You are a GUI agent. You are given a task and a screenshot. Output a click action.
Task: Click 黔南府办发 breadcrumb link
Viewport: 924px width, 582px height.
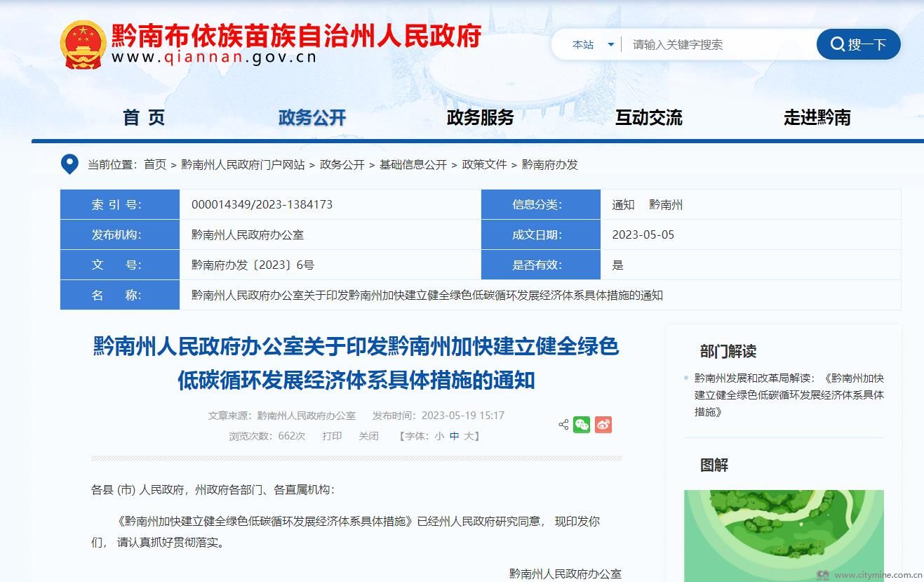(x=550, y=164)
